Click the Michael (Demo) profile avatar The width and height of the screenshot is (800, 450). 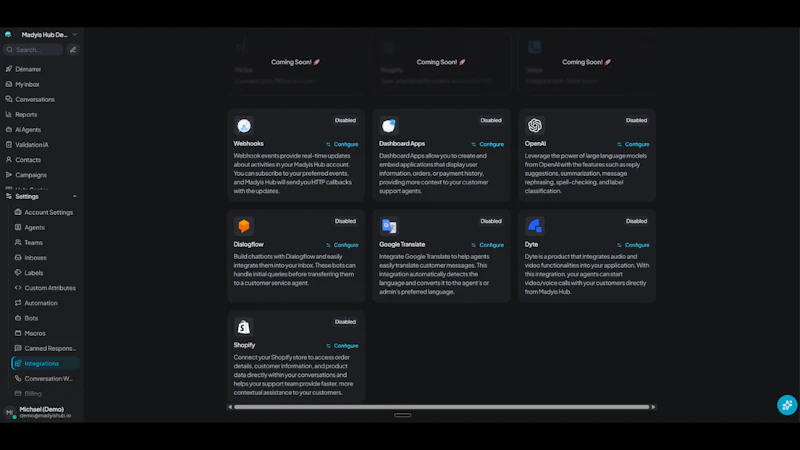point(9,412)
